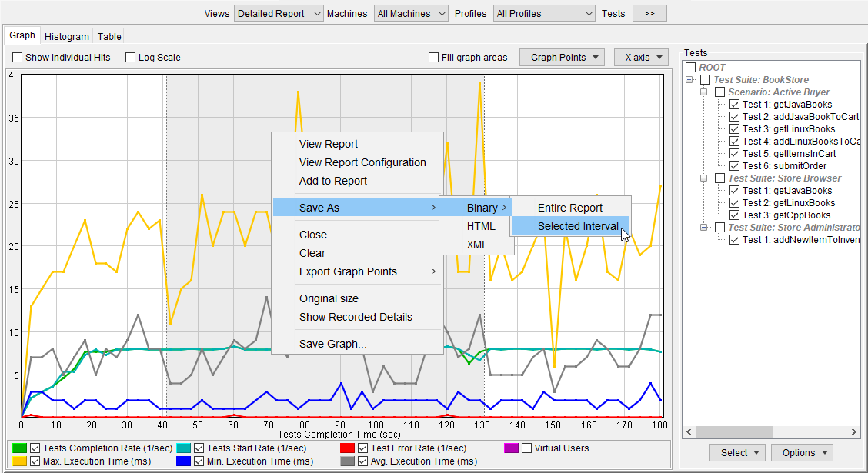This screenshot has width=868, height=473.
Task: Uncheck Test 4: addLinuxBooksToCart checkbox
Action: click(734, 141)
